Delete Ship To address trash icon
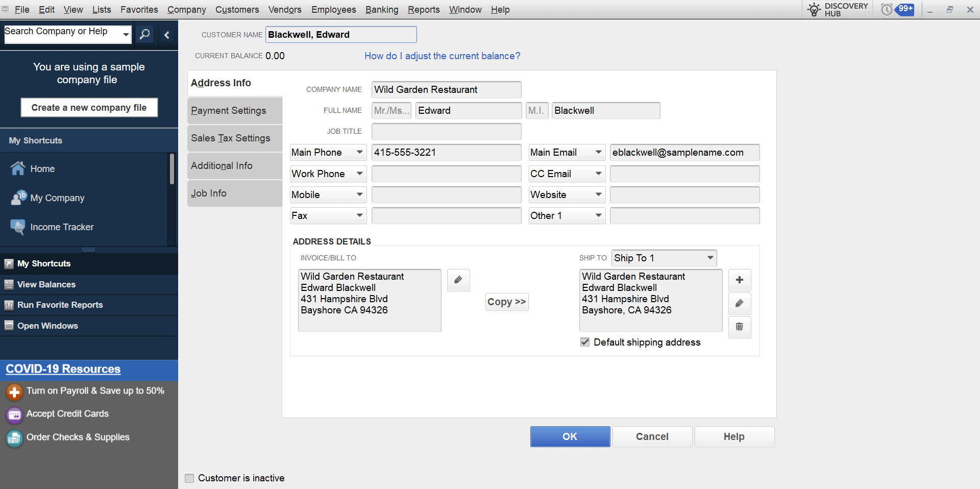The width and height of the screenshot is (980, 489). pyautogui.click(x=740, y=327)
